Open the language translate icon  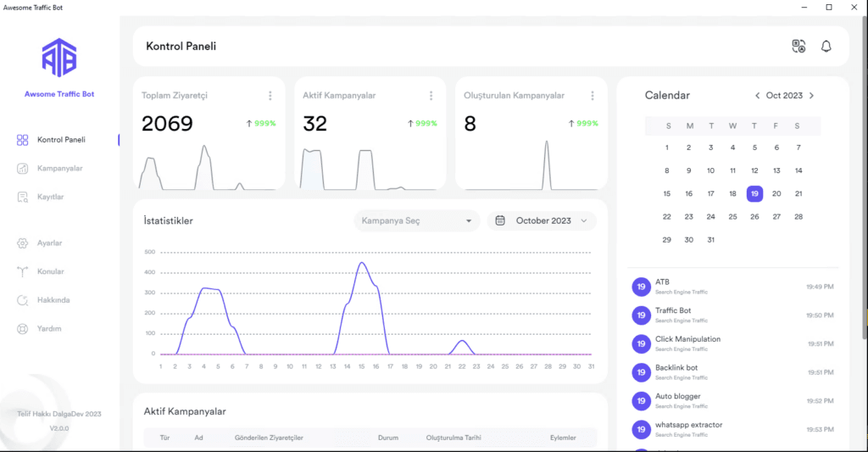[798, 47]
